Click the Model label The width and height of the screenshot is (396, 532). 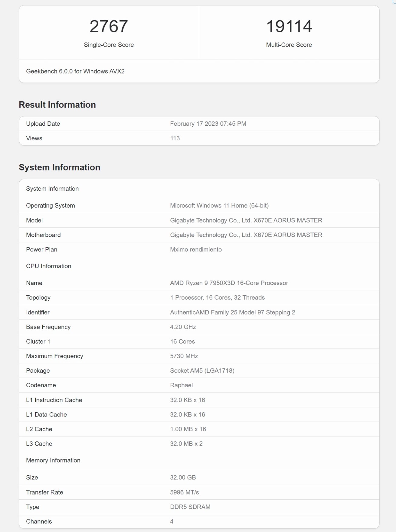tap(34, 220)
